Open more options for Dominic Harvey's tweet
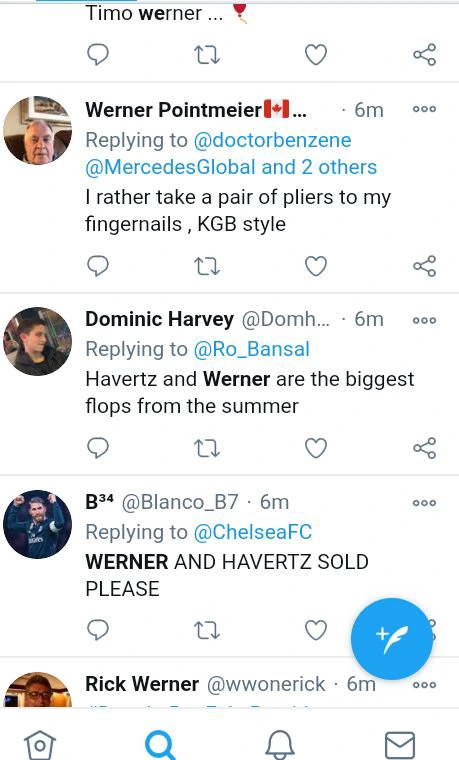 424,320
